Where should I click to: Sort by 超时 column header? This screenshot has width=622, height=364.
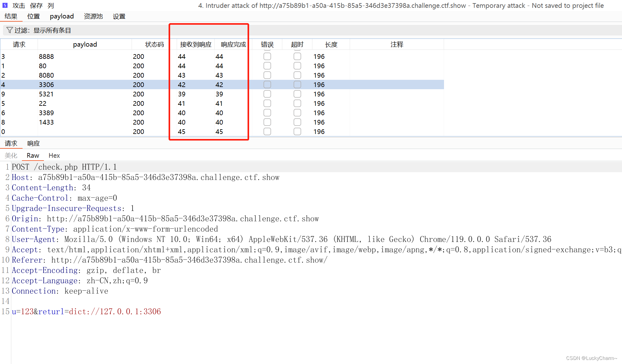297,44
